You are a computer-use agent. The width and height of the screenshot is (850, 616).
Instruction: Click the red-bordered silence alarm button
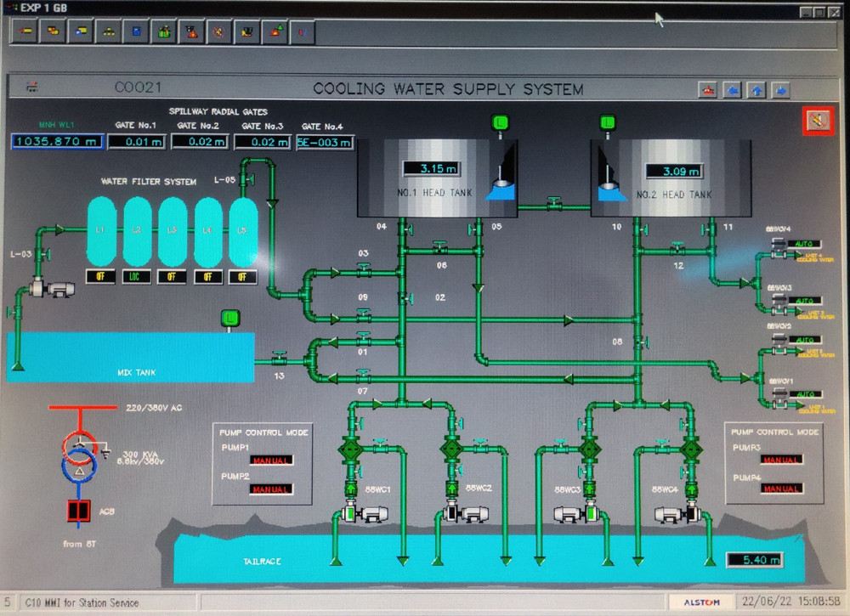coord(818,122)
